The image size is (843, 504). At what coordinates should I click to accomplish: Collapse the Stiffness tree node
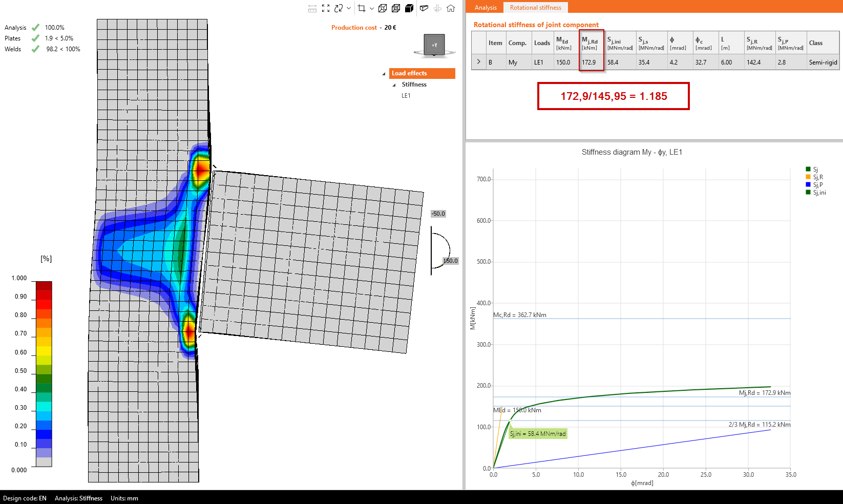tap(394, 85)
